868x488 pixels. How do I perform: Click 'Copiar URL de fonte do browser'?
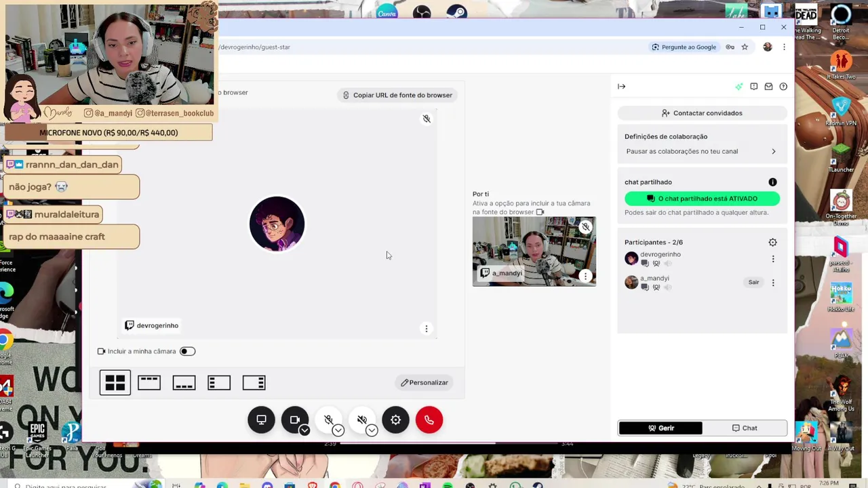click(x=397, y=95)
